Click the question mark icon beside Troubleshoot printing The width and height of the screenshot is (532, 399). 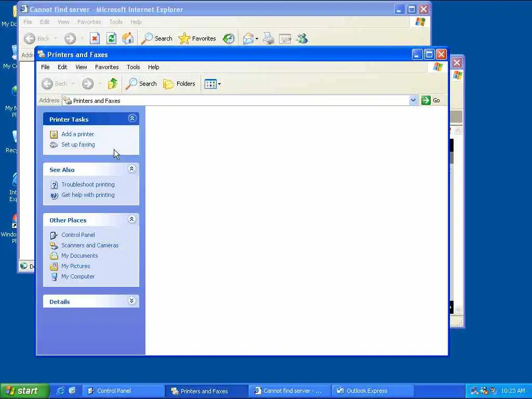[x=54, y=185]
